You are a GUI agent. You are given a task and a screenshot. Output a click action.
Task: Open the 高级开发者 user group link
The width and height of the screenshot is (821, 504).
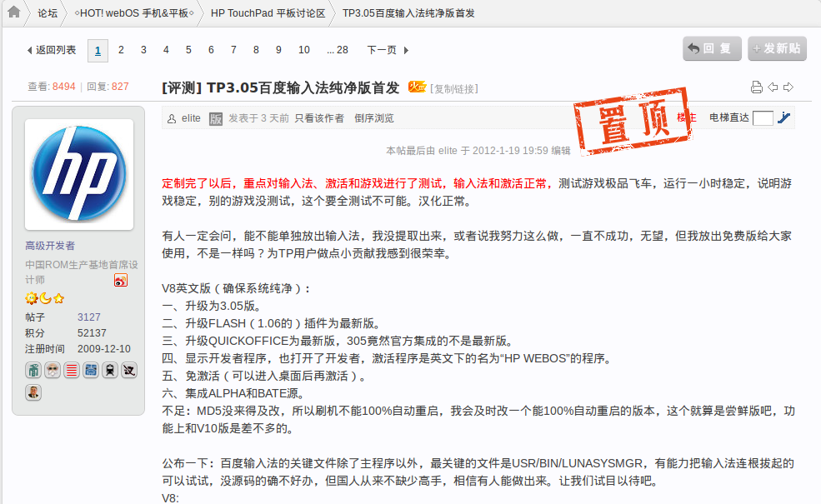(x=50, y=246)
